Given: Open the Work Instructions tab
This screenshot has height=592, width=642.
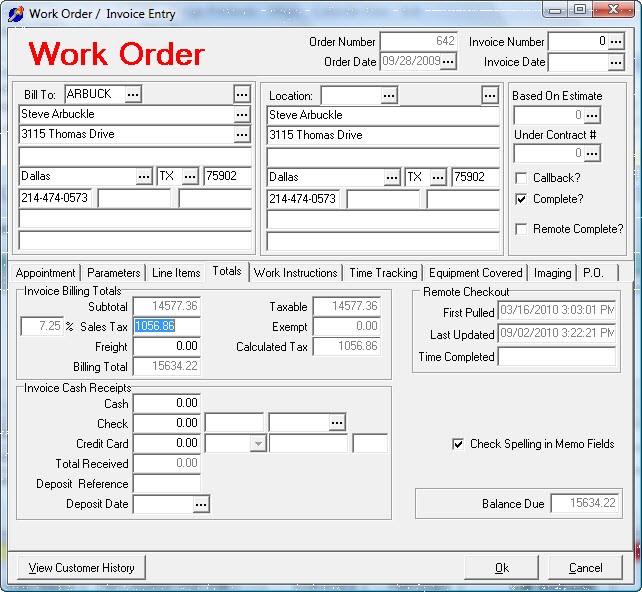Looking at the screenshot, I should pyautogui.click(x=296, y=273).
